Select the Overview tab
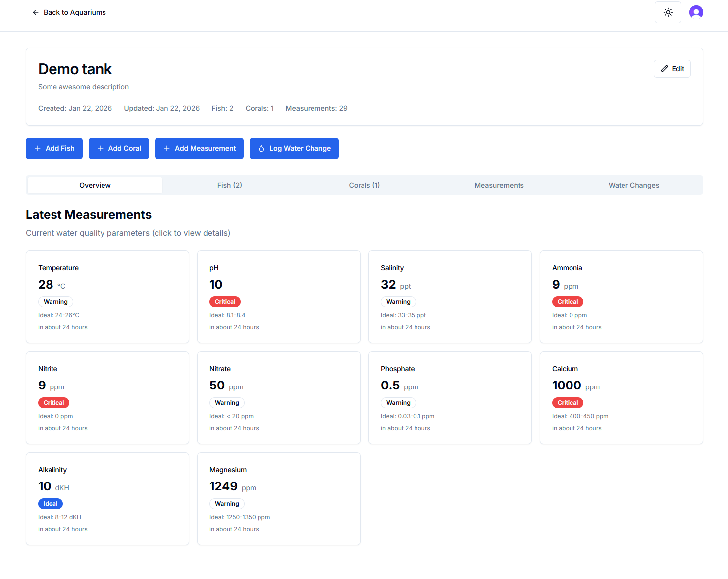 [95, 185]
